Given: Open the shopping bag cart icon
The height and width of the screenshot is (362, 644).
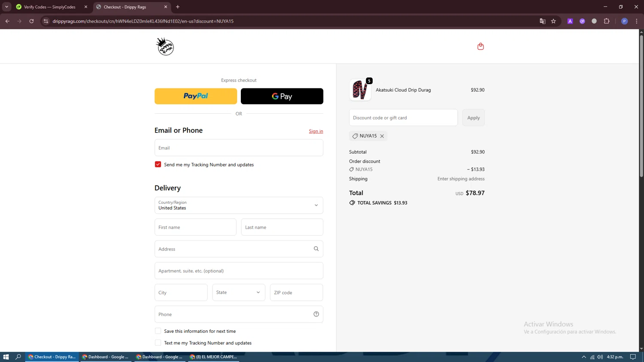Looking at the screenshot, I should (x=480, y=46).
